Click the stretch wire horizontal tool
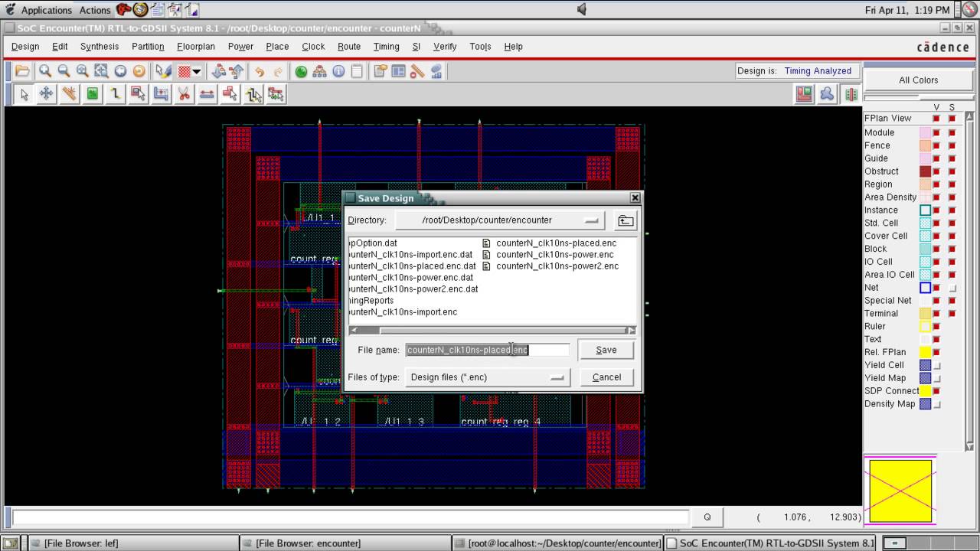 207,94
